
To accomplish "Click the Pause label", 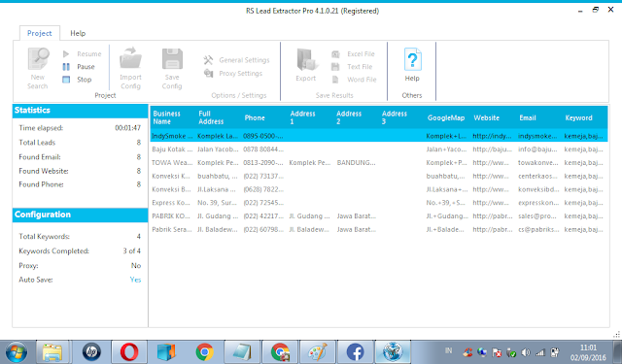I will coord(86,67).
